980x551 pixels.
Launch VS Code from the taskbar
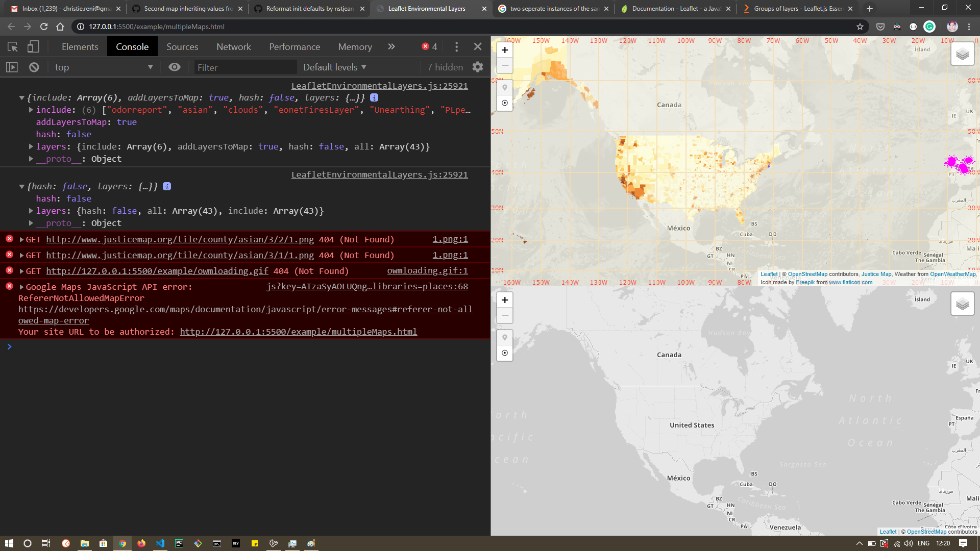coord(160,543)
